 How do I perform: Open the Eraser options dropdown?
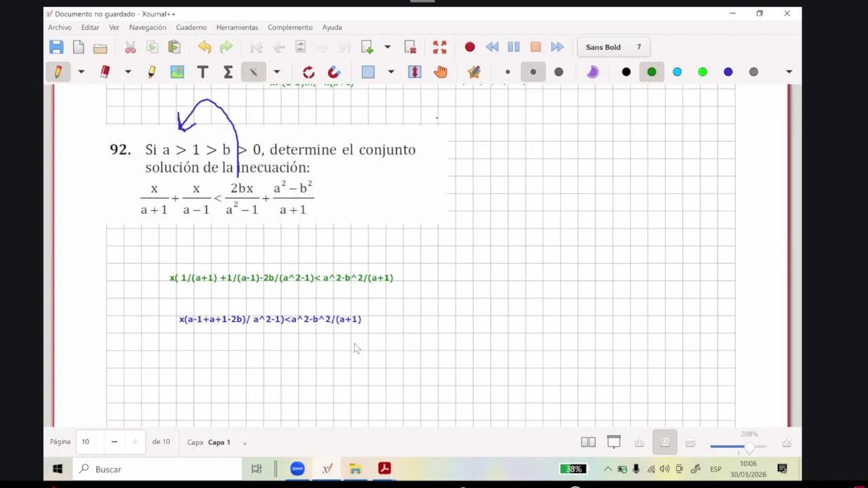(127, 72)
